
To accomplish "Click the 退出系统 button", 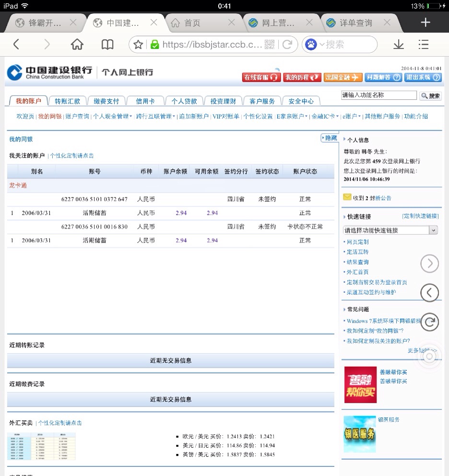I will 423,77.
